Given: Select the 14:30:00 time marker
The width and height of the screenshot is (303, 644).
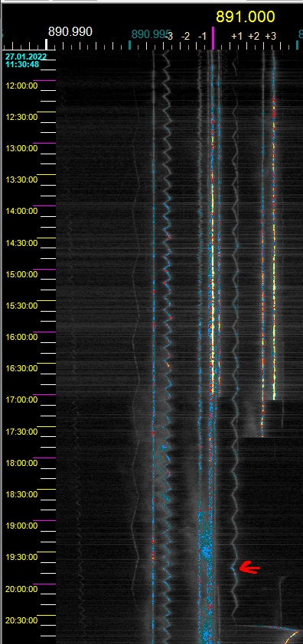Looking at the screenshot, I should (x=21, y=243).
